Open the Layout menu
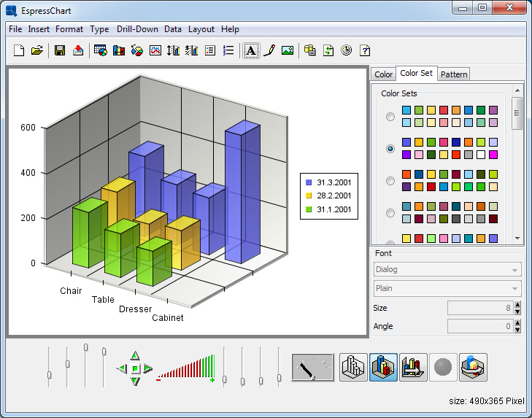532x418 pixels. point(201,29)
